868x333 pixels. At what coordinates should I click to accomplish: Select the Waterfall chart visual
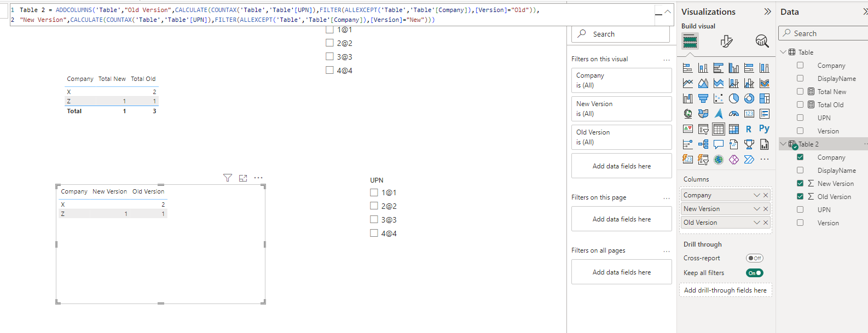[688, 98]
